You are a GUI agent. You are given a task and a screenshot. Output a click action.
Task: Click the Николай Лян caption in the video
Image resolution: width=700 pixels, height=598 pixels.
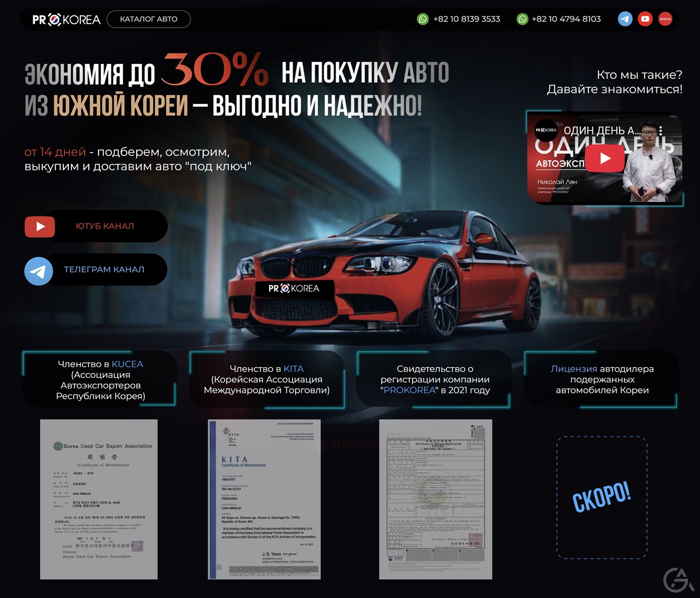pos(557,182)
